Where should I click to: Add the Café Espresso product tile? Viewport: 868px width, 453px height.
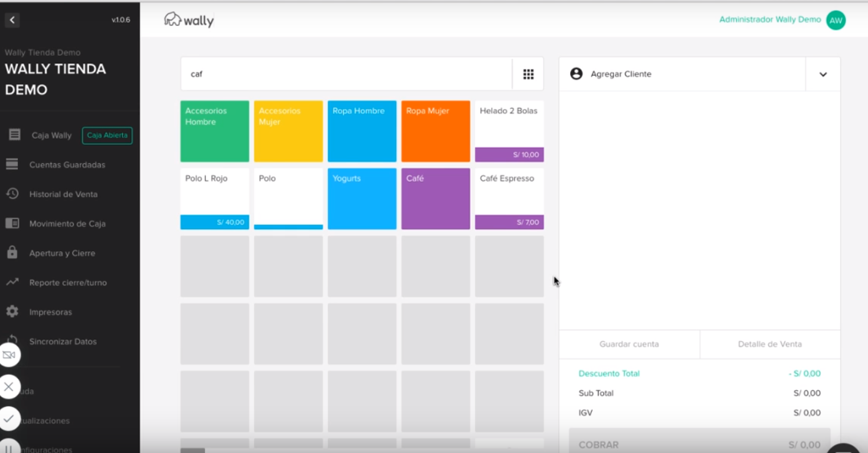(509, 199)
